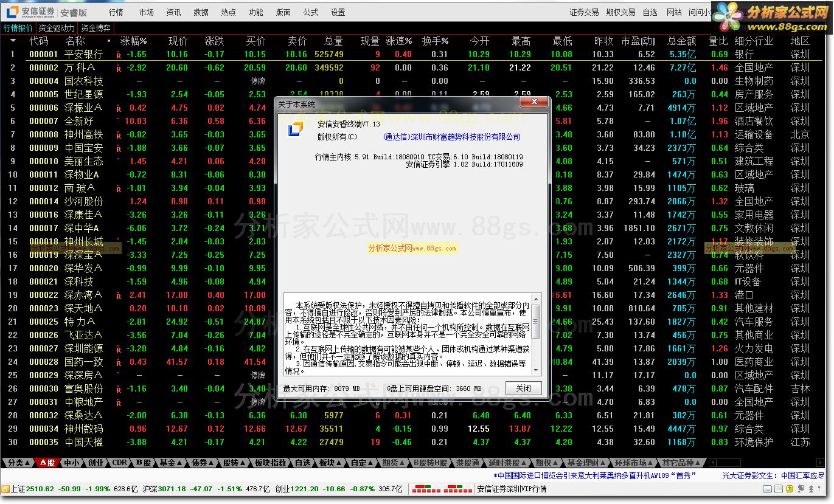Click 安信证券深圳VIP行情 server status text
Image resolution: width=834 pixels, height=504 pixels.
pyautogui.click(x=512, y=489)
